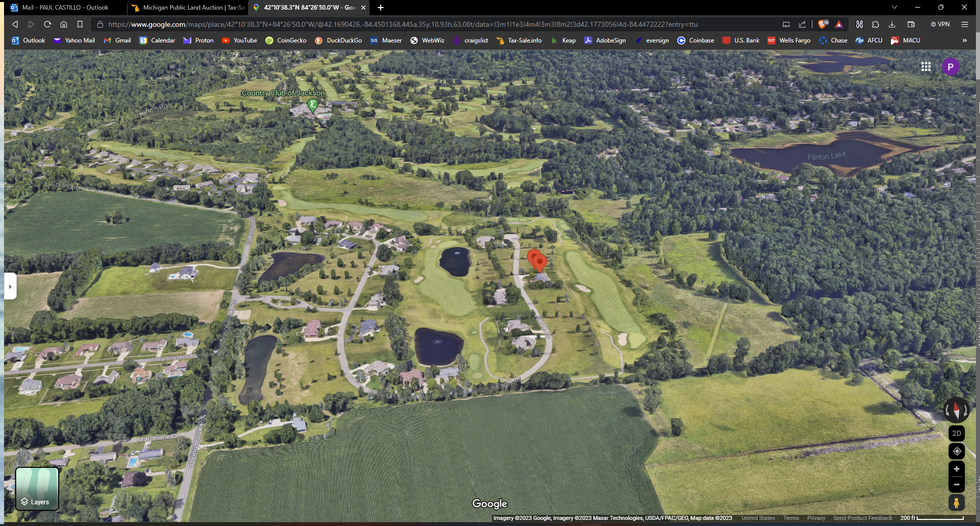Toggle the Brave Shields lion icon
Viewport: 980px width, 526px height.
pyautogui.click(x=823, y=24)
